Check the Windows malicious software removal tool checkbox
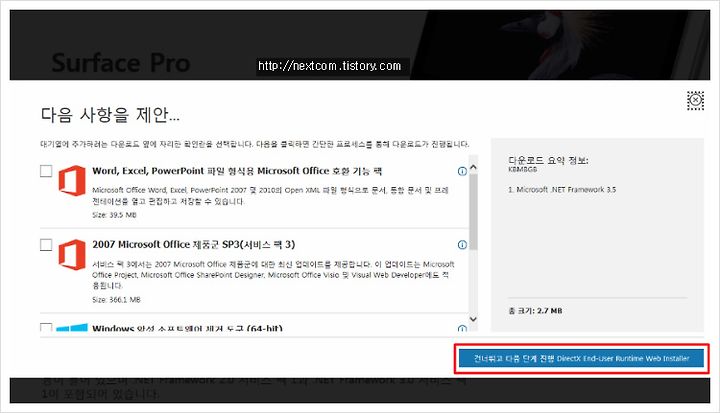720x413 pixels. tap(46, 327)
